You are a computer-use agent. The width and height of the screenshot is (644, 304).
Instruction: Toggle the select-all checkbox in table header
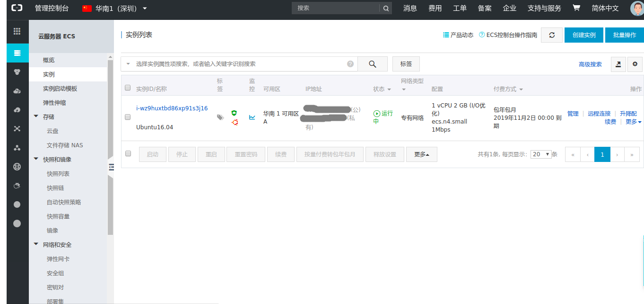[128, 88]
